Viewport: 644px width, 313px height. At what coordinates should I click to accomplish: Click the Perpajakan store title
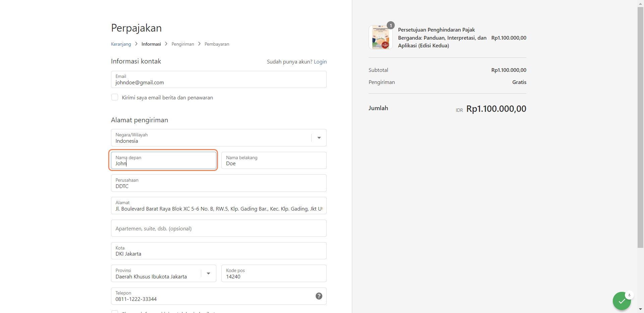point(137,28)
